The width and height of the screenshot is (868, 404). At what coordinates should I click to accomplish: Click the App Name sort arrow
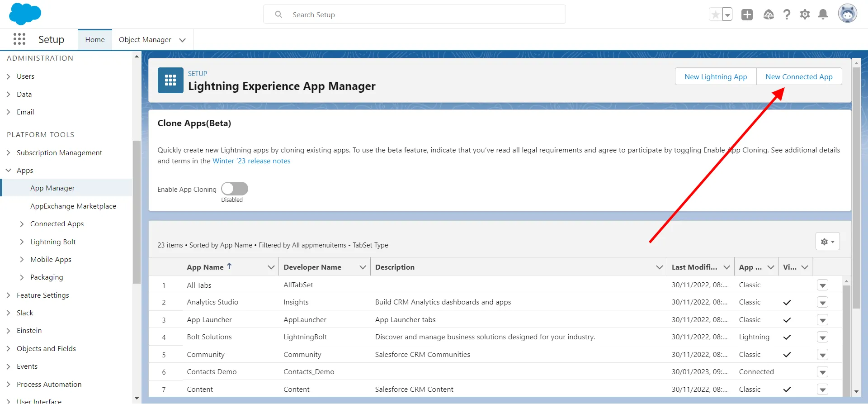(229, 266)
